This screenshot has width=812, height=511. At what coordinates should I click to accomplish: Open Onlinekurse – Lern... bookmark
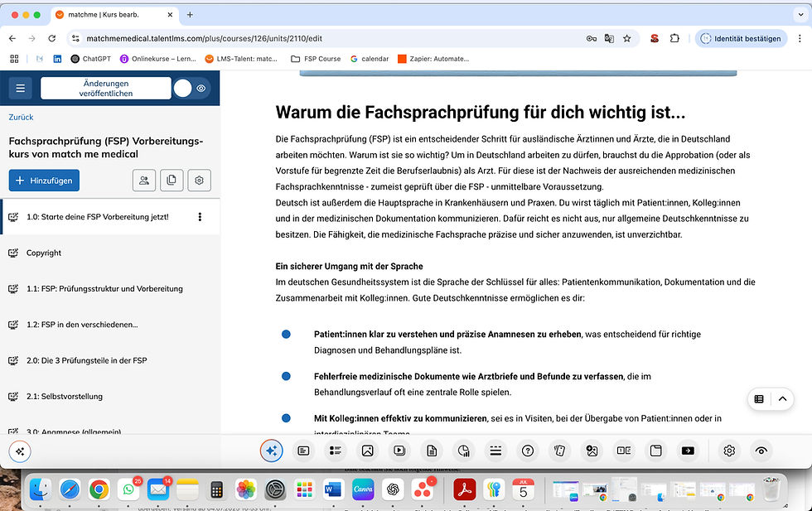(x=158, y=59)
